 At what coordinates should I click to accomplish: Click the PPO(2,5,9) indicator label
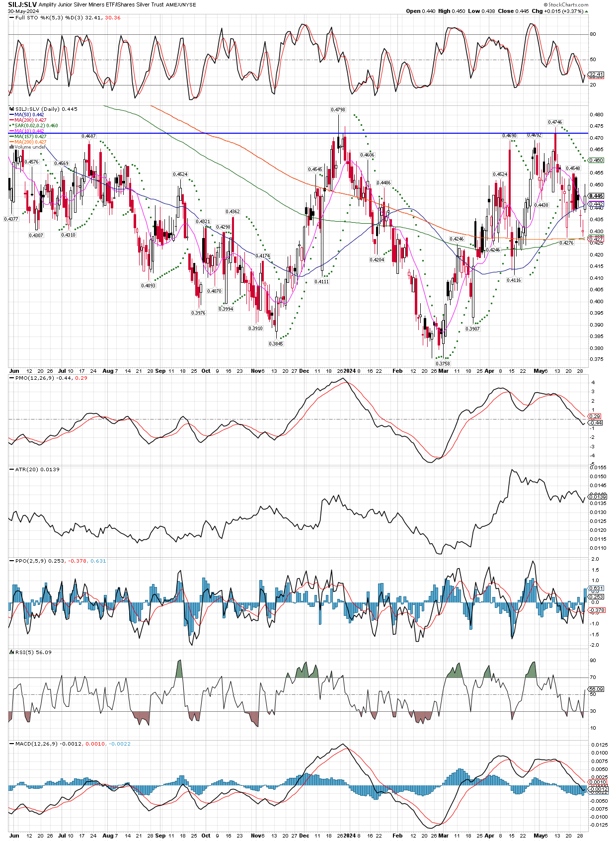[x=61, y=561]
